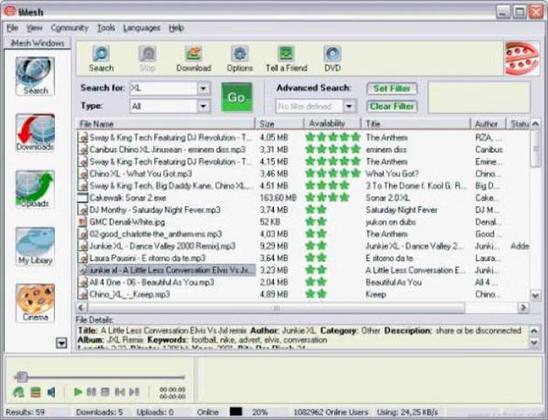Click the speaker volume icon in player
The image size is (548, 420).
(51, 392)
